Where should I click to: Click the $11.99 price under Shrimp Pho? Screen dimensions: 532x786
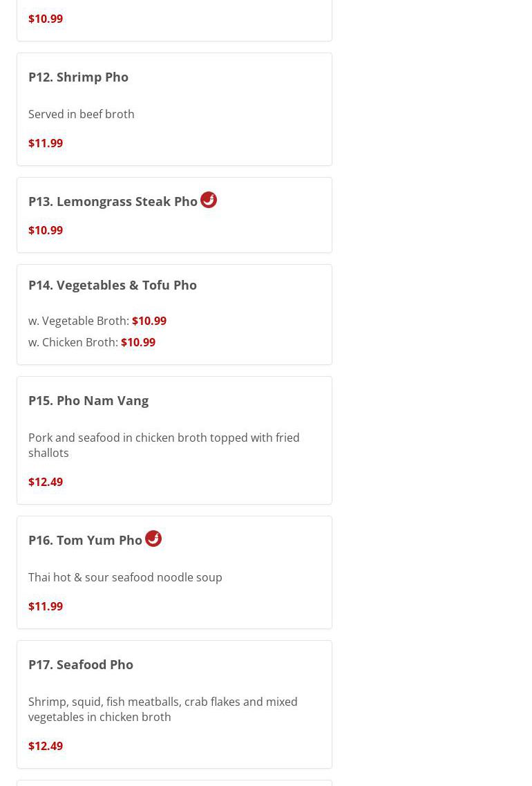click(46, 143)
